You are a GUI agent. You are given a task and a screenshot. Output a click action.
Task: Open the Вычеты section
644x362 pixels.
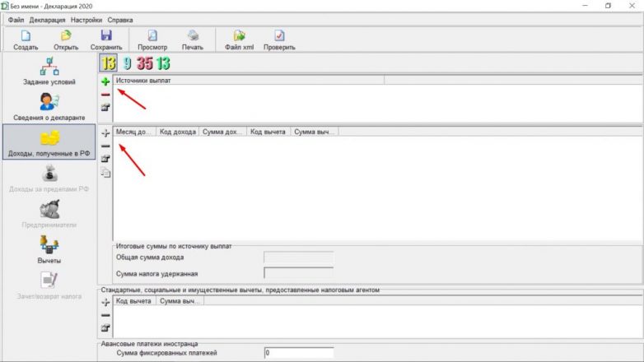tap(49, 249)
